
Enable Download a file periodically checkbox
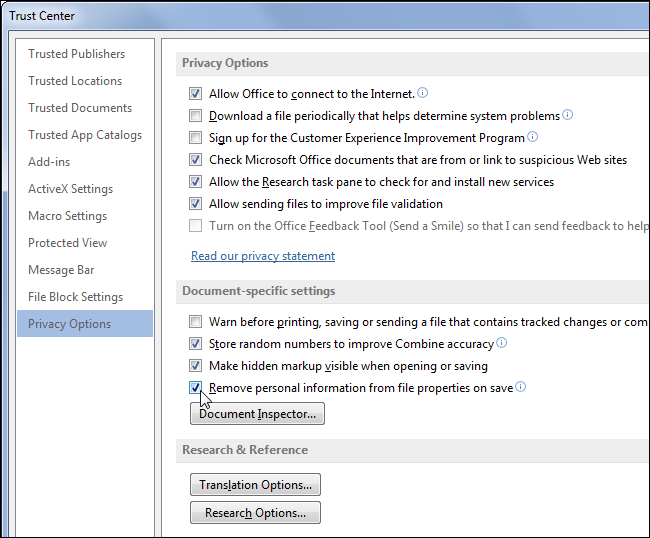click(196, 116)
